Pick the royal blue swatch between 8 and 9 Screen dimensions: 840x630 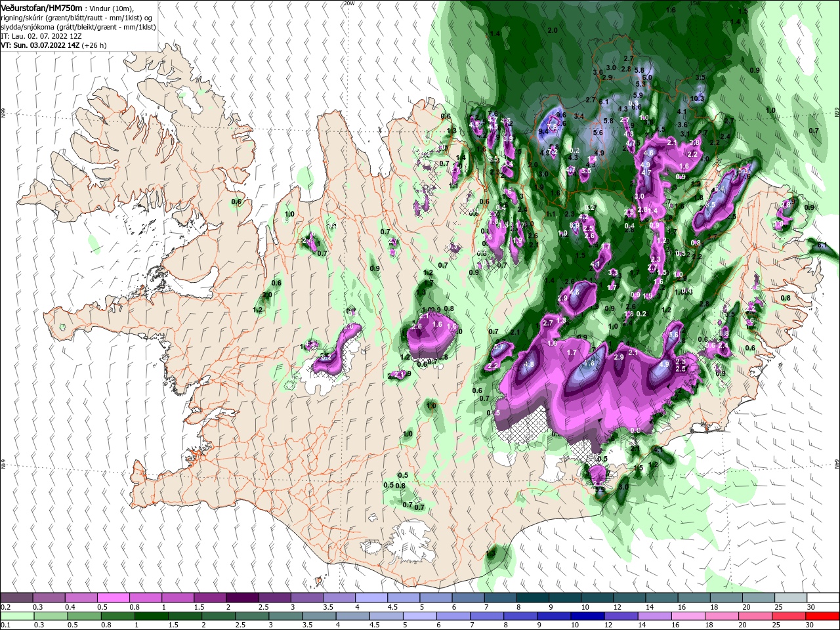click(x=520, y=616)
